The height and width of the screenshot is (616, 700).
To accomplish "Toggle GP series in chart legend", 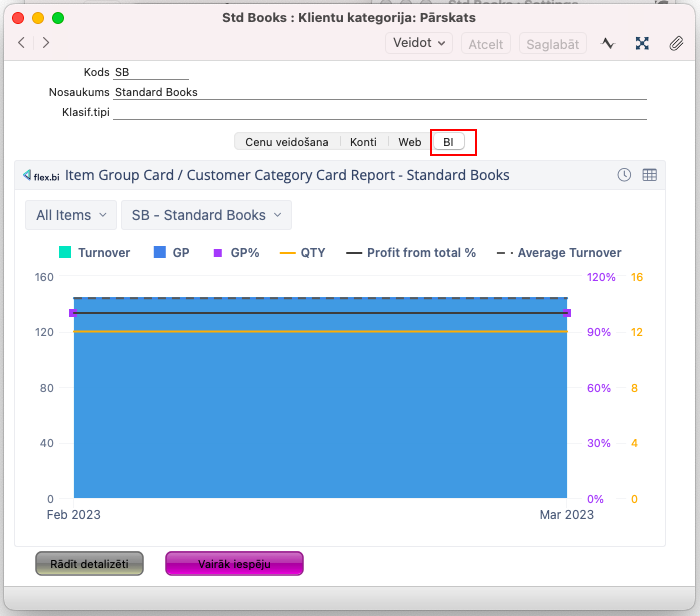I will pyautogui.click(x=171, y=253).
